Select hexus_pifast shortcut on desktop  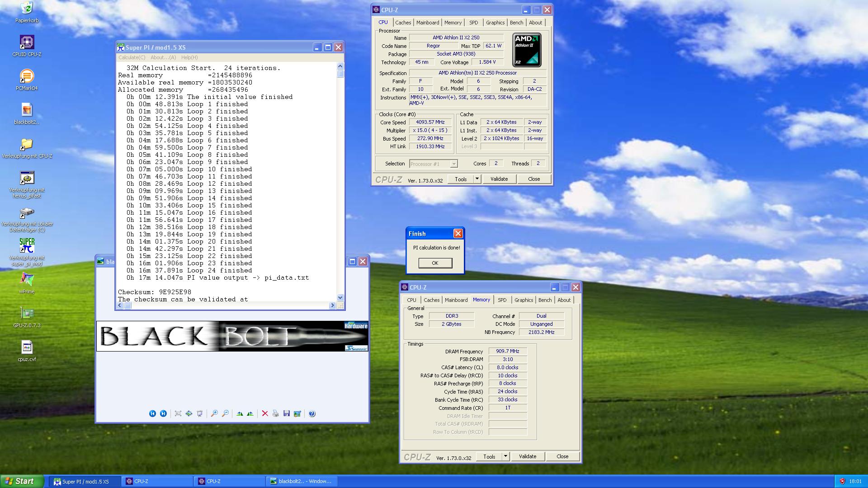[27, 185]
